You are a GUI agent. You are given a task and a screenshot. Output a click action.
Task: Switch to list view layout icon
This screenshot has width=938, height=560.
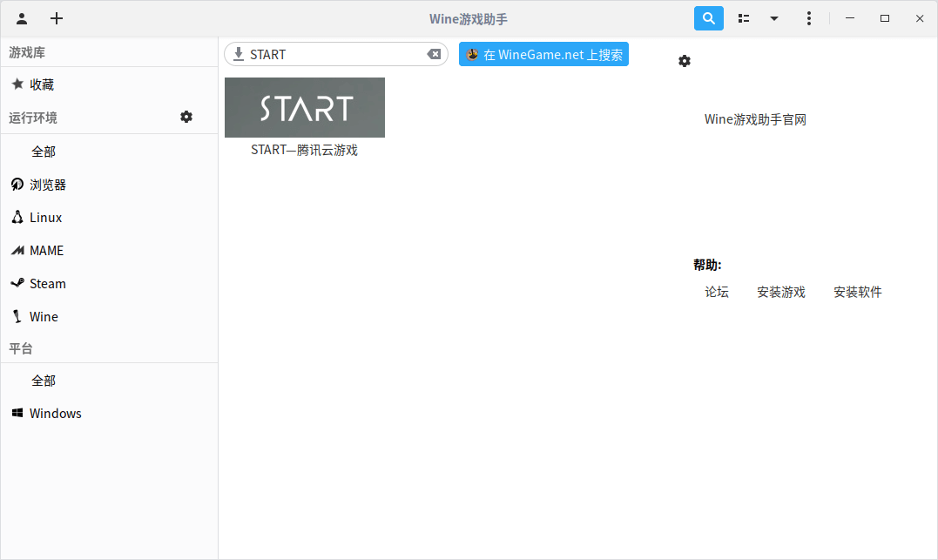(x=744, y=18)
